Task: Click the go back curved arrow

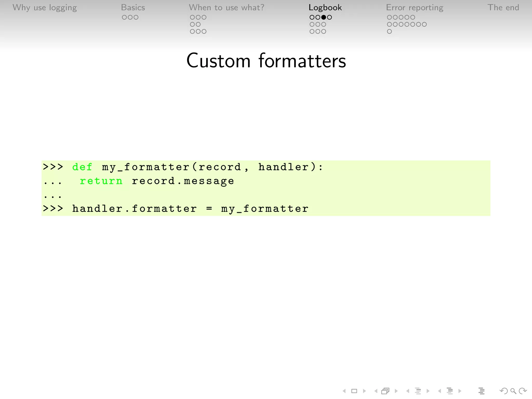Action: 503,391
